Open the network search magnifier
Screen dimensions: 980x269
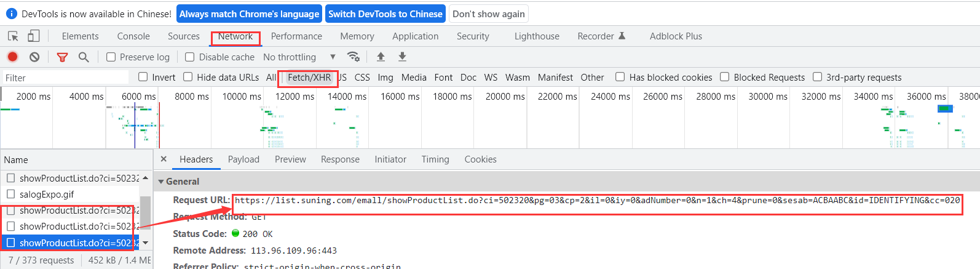point(84,57)
